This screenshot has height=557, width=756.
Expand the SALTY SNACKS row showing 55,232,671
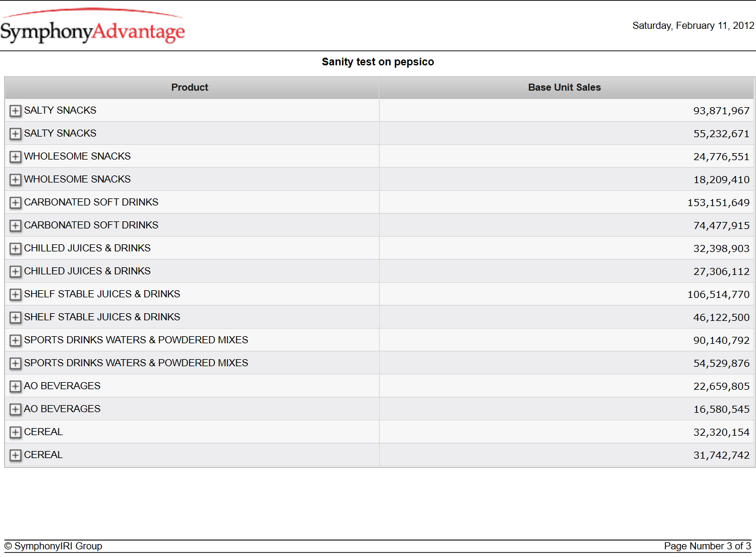point(15,134)
